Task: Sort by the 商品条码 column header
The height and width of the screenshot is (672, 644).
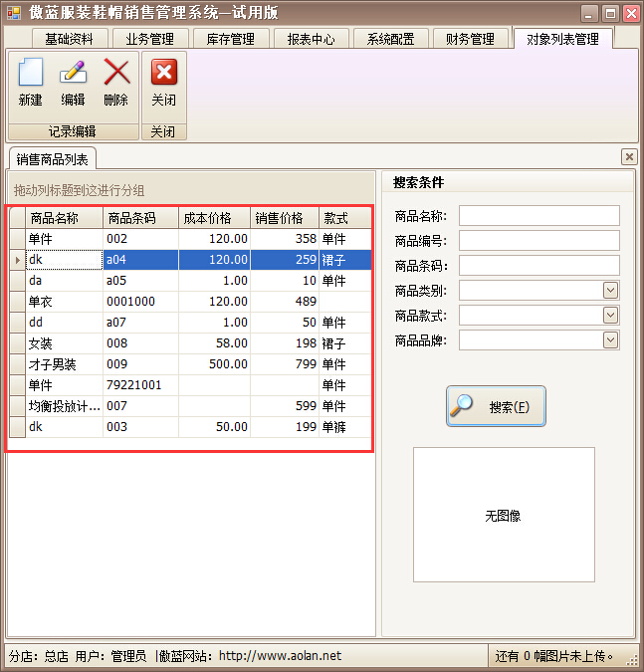Action: click(140, 218)
